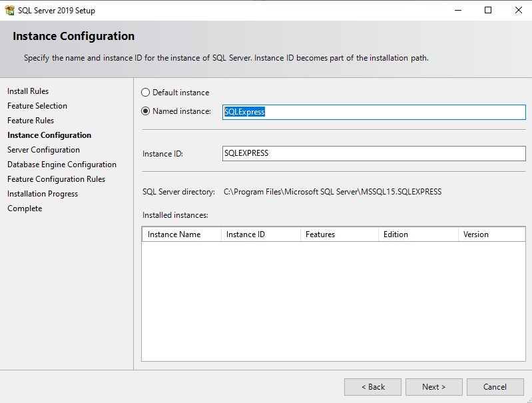Go to Installation Progress step
Image resolution: width=532 pixels, height=403 pixels.
coord(43,194)
